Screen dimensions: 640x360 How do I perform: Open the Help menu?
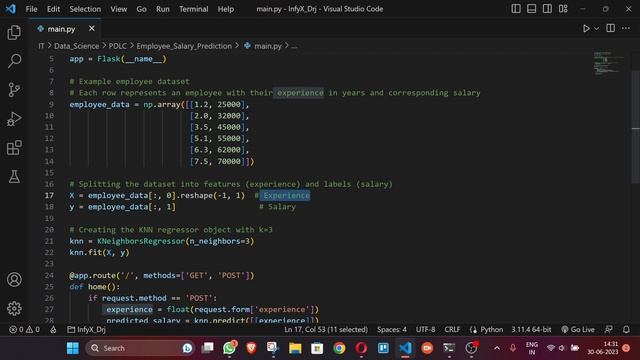225,9
